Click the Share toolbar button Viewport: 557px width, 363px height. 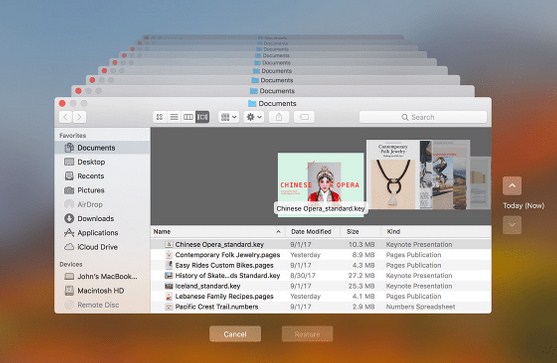(279, 117)
